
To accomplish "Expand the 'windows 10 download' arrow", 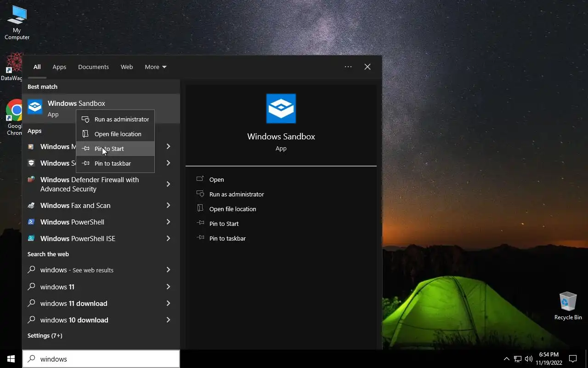I will point(168,320).
